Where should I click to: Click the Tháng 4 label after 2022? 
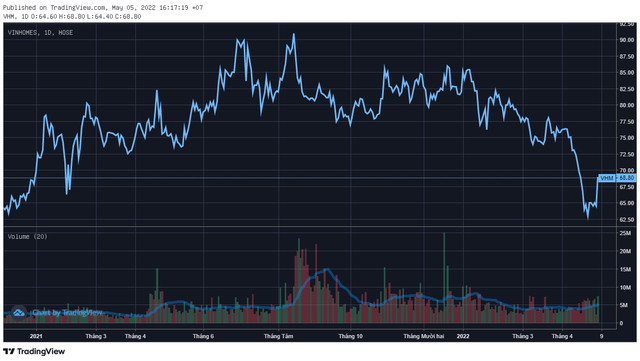[x=562, y=336]
